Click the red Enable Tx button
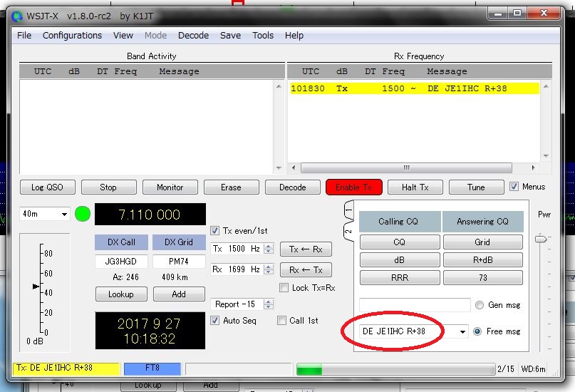The width and height of the screenshot is (575, 392). click(354, 187)
